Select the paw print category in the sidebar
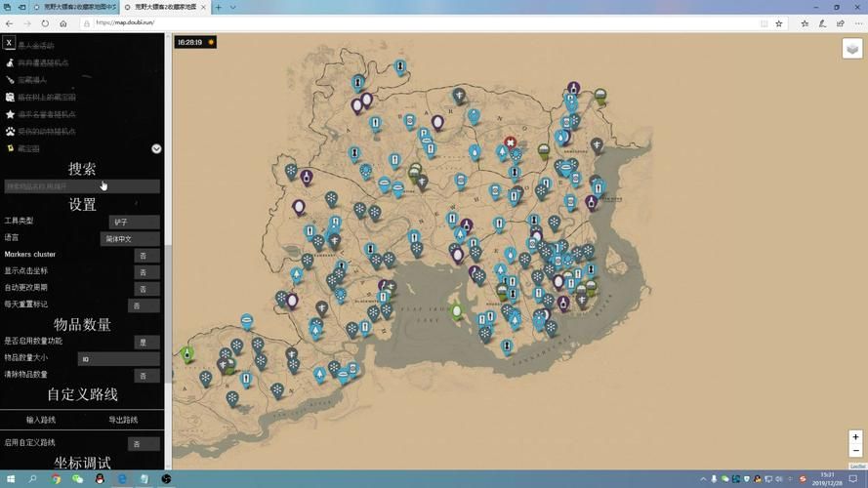Screen dimensions: 868x488 [10, 132]
